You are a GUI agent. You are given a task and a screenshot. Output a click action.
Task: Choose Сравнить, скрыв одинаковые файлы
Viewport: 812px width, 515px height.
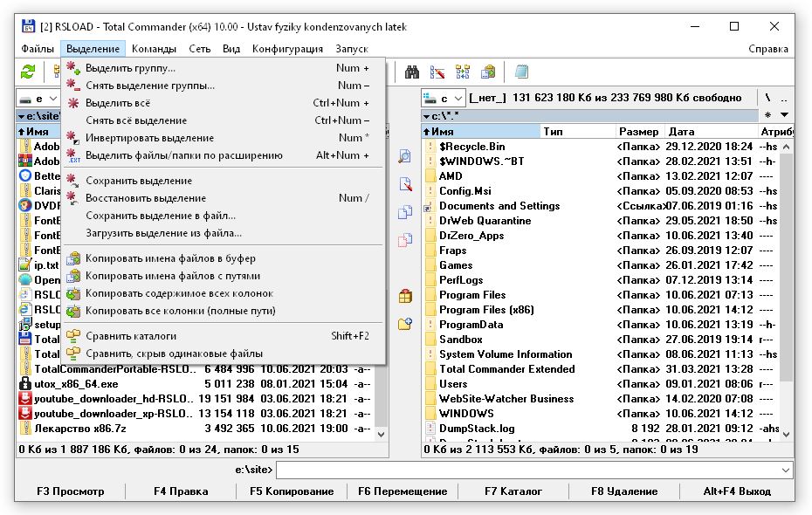(x=224, y=354)
